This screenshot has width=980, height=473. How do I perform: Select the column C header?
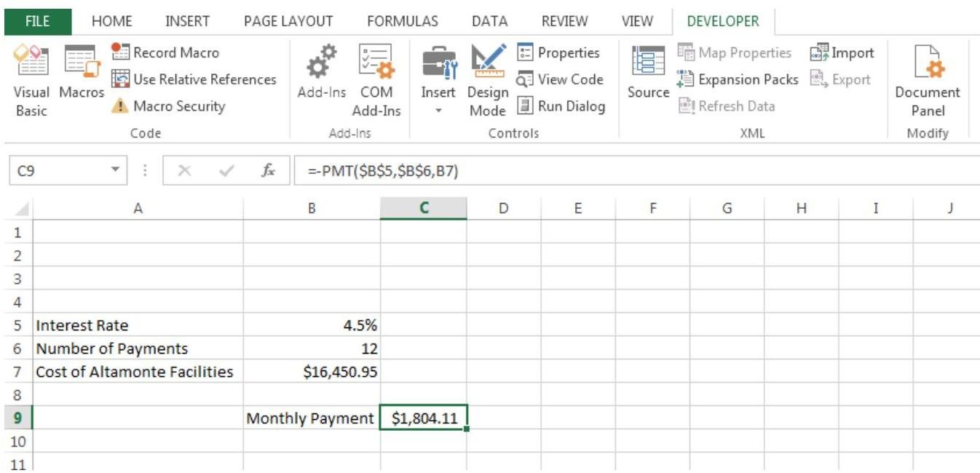click(x=423, y=208)
